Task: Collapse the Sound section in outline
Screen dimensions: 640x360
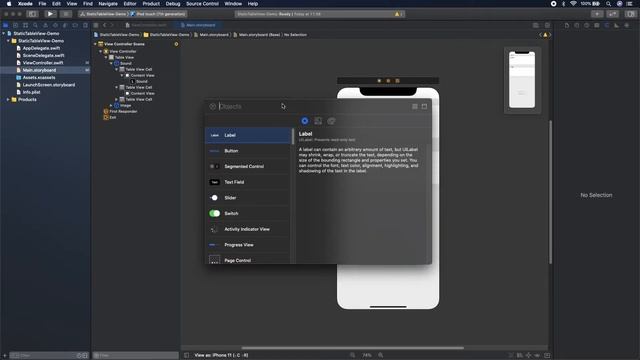Action: click(111, 63)
